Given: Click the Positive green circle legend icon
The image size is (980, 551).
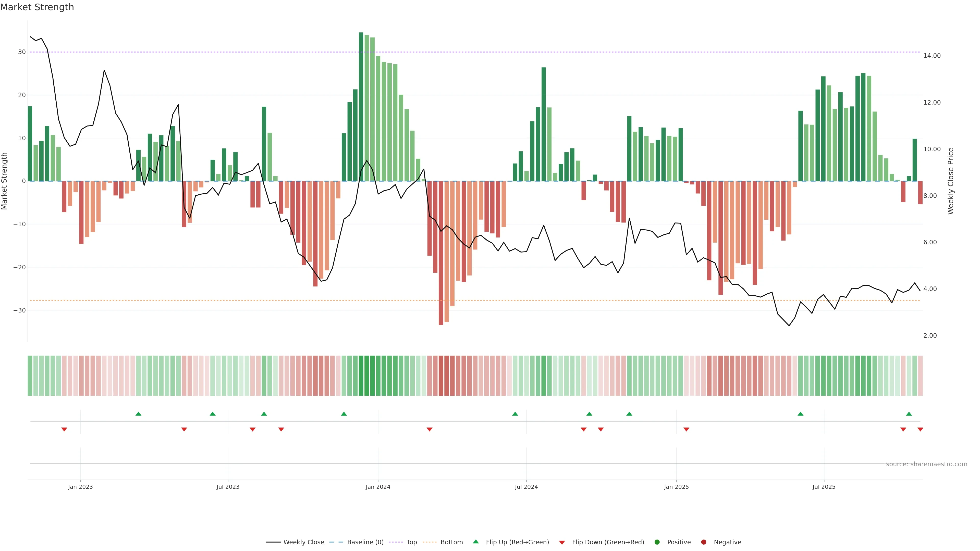Looking at the screenshot, I should [x=657, y=542].
